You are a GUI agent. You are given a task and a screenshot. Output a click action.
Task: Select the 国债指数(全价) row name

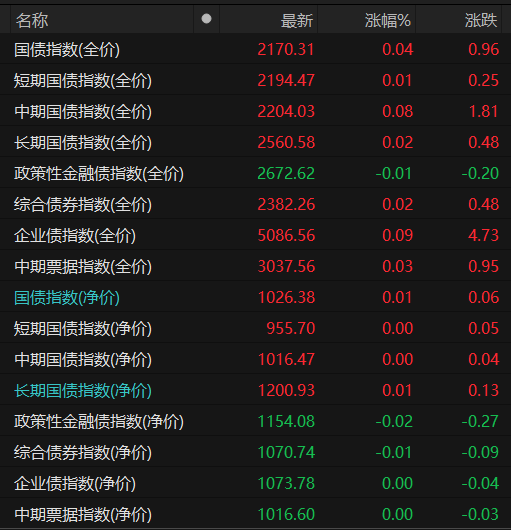click(67, 50)
